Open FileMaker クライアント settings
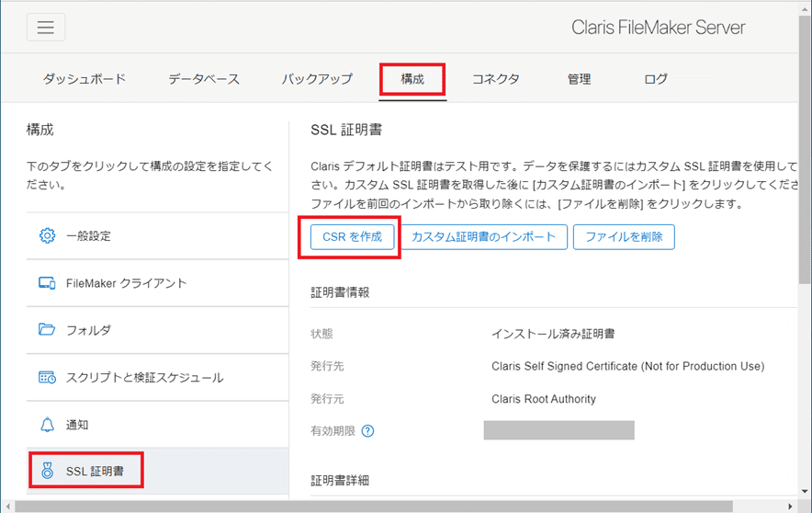Viewport: 812px width, 513px height. click(x=157, y=283)
